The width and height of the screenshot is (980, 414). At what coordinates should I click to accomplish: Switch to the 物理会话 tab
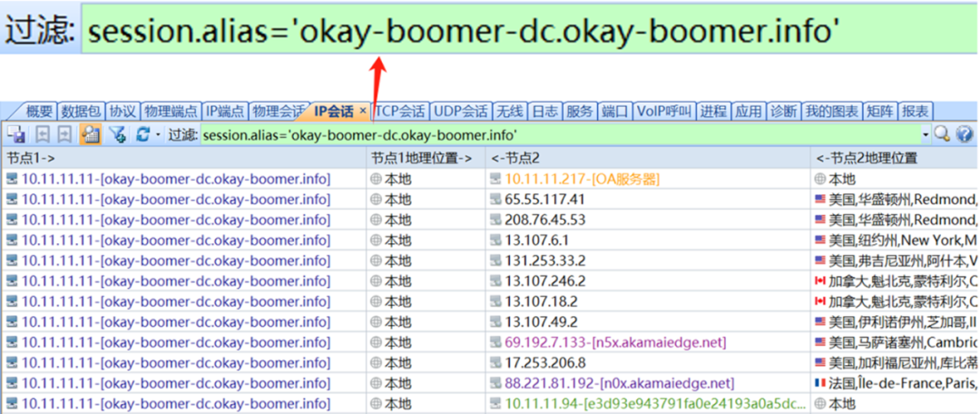pyautogui.click(x=277, y=112)
